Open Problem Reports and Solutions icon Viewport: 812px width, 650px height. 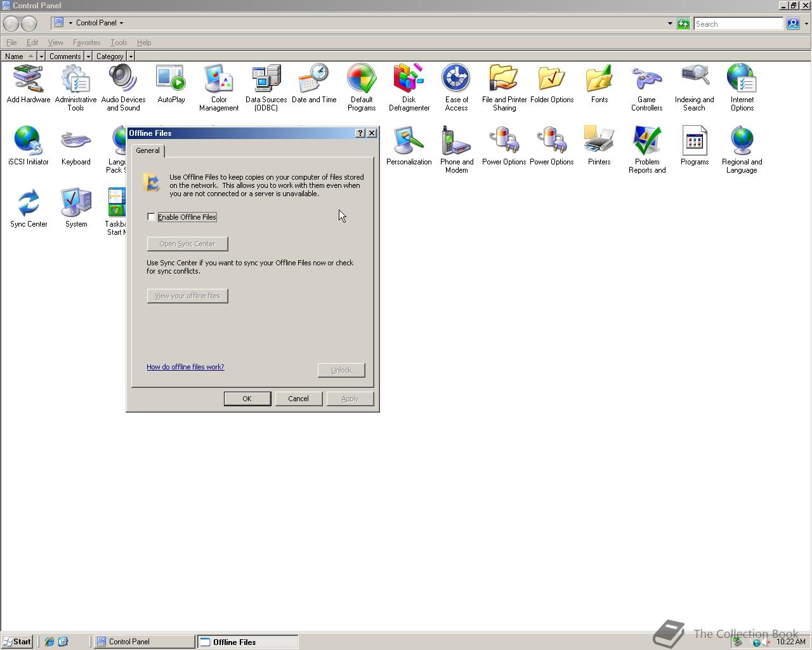tap(646, 150)
